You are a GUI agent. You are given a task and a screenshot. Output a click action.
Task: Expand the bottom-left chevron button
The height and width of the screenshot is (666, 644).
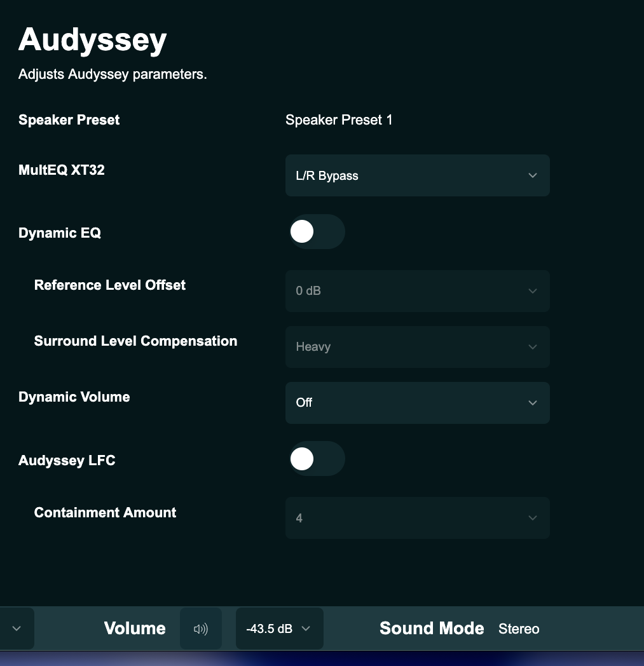pyautogui.click(x=17, y=629)
